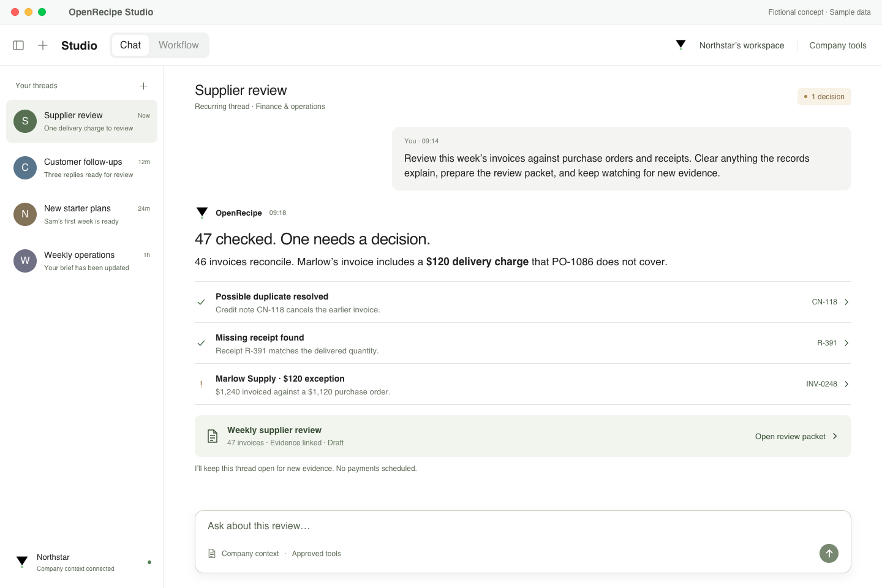The height and width of the screenshot is (588, 882).
Task: Click the N avatar for New starter plans
Action: [x=25, y=214]
